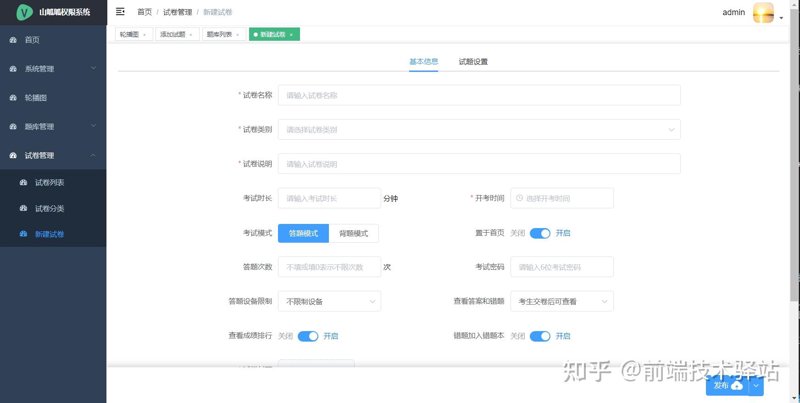The image size is (800, 403).
Task: Open dropdown arrow beside 发布 button
Action: (x=757, y=386)
